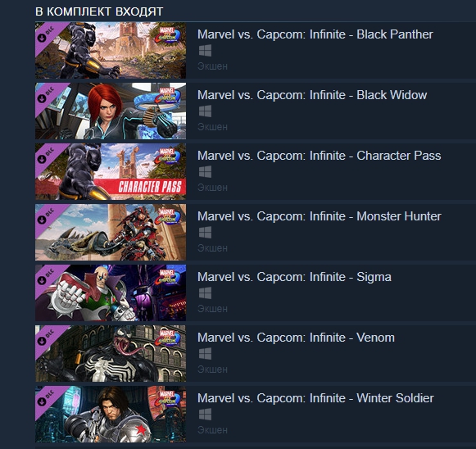Image resolution: width=476 pixels, height=449 pixels.
Task: Click the Экшен genre tag under Sigma
Action: click(x=212, y=309)
